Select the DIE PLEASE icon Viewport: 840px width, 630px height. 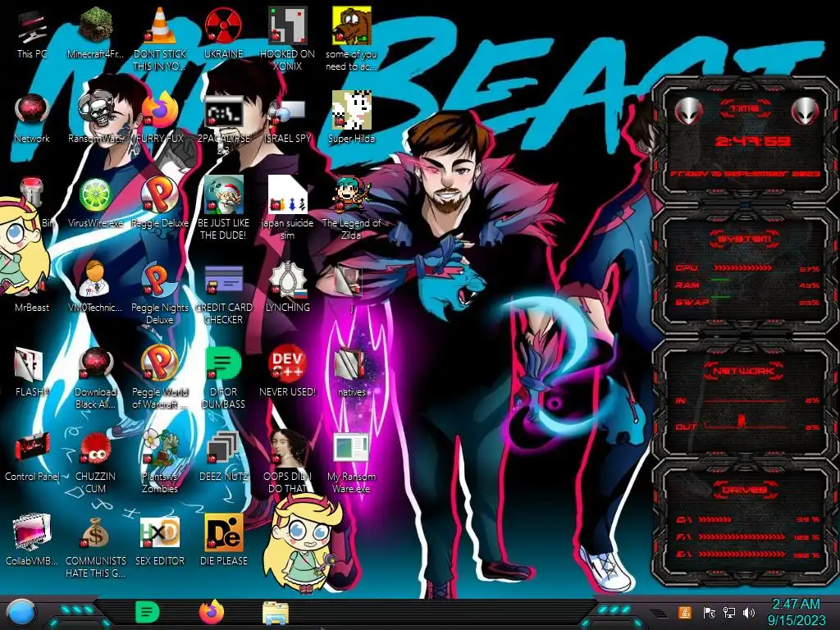[224, 532]
